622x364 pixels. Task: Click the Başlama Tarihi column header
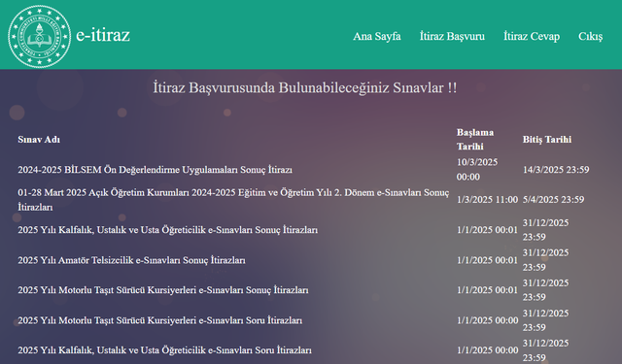(x=475, y=140)
